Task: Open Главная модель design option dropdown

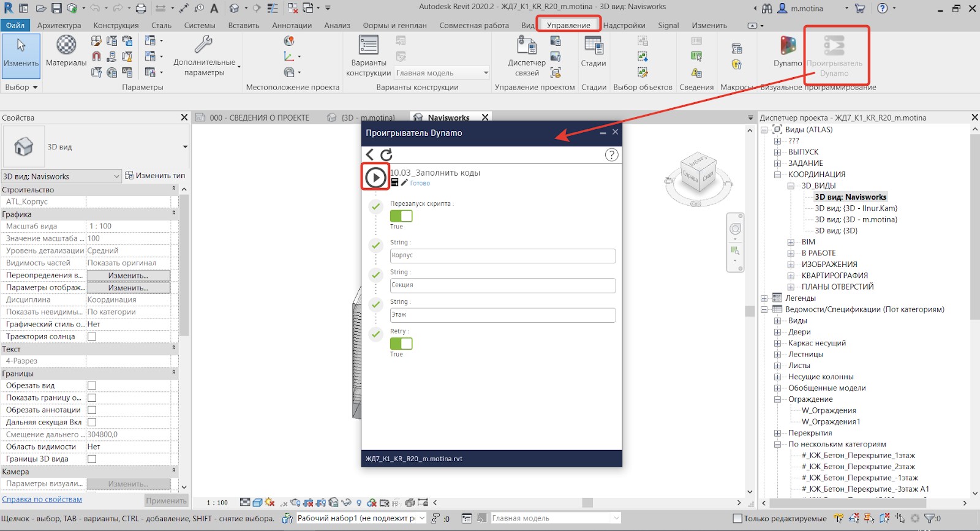Action: [x=442, y=73]
